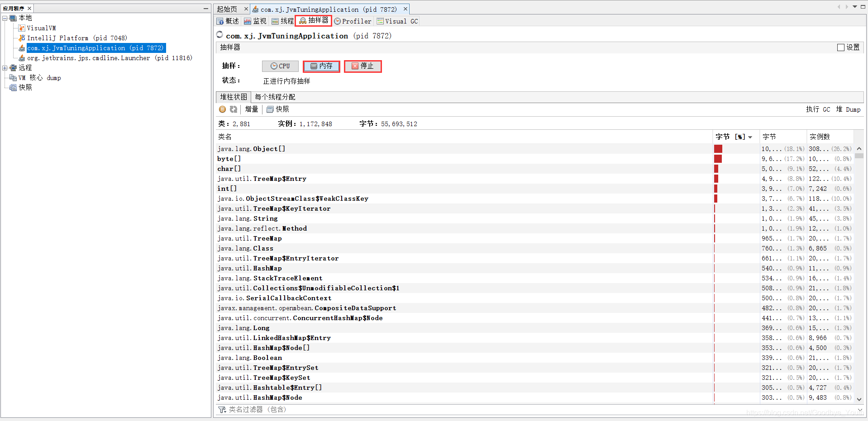Switch to 每个线程分配 per-thread allocations tab
Screen dimensions: 868x421
(x=275, y=97)
